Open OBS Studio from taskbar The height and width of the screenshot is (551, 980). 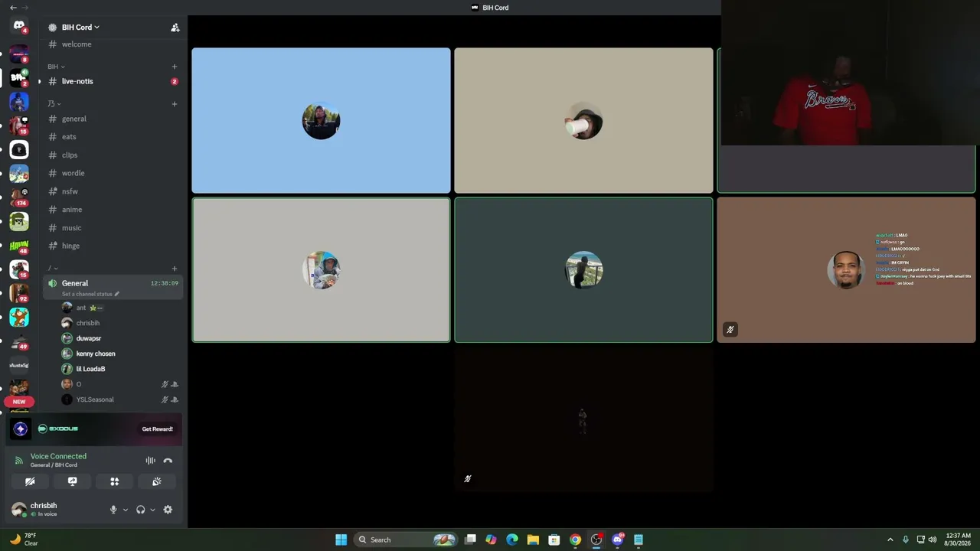point(596,540)
